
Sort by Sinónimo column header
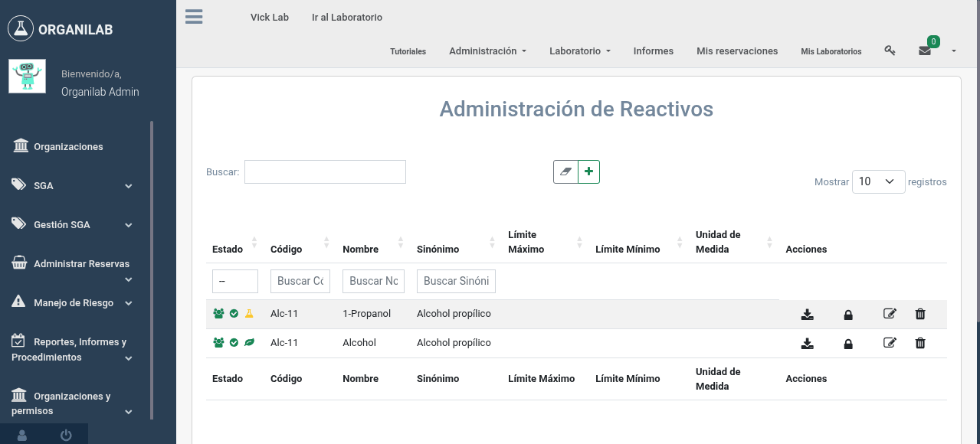click(x=456, y=243)
